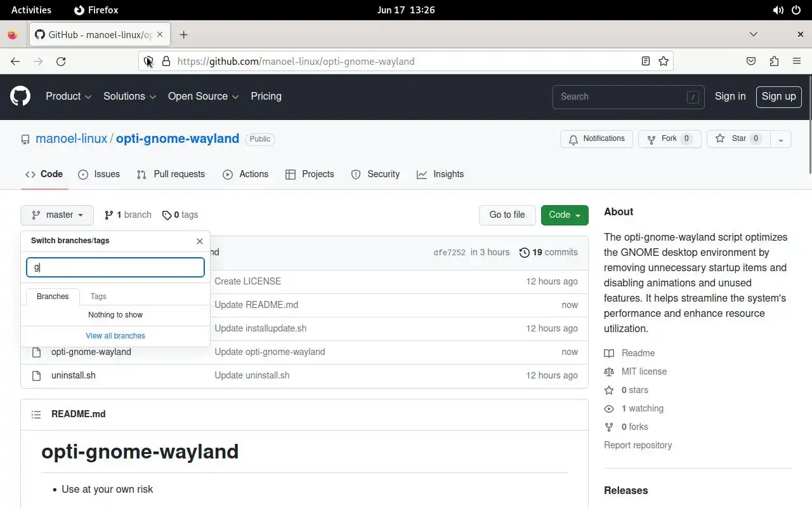This screenshot has height=508, width=812.
Task: Reload the current page
Action: point(61,61)
